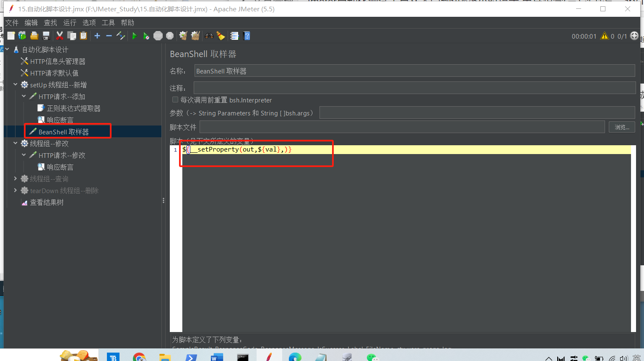644x361 pixels.
Task: Clear results with the single broom icon
Action: [x=183, y=36]
